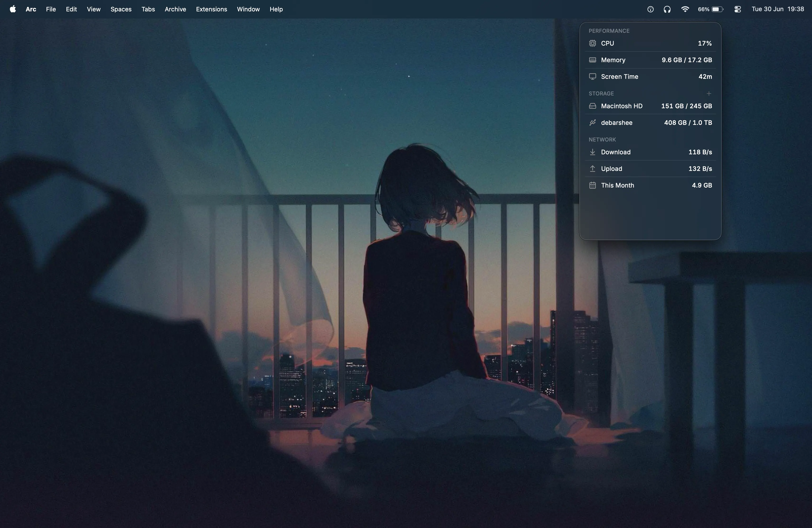The height and width of the screenshot is (528, 812).
Task: Open the Extensions menu
Action: [212, 9]
